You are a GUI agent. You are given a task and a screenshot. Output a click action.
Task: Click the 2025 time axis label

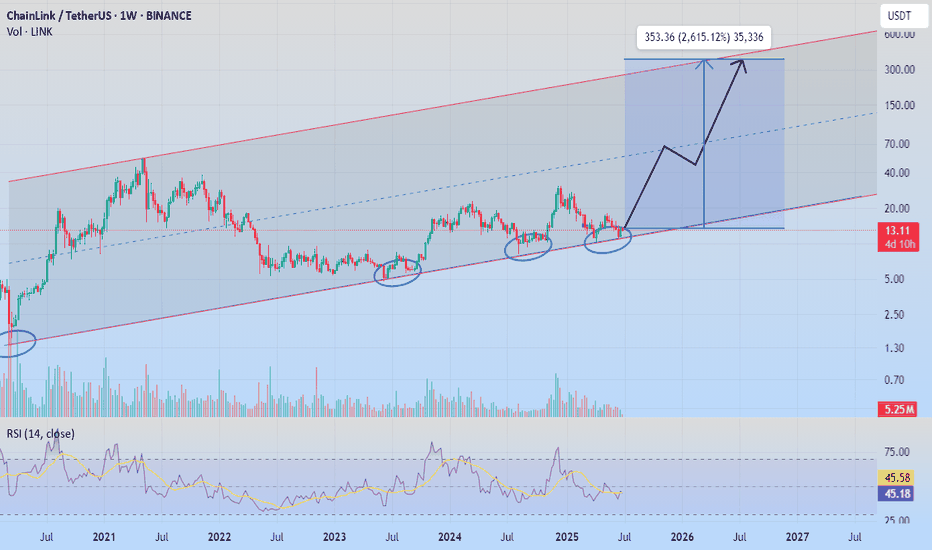coord(566,537)
